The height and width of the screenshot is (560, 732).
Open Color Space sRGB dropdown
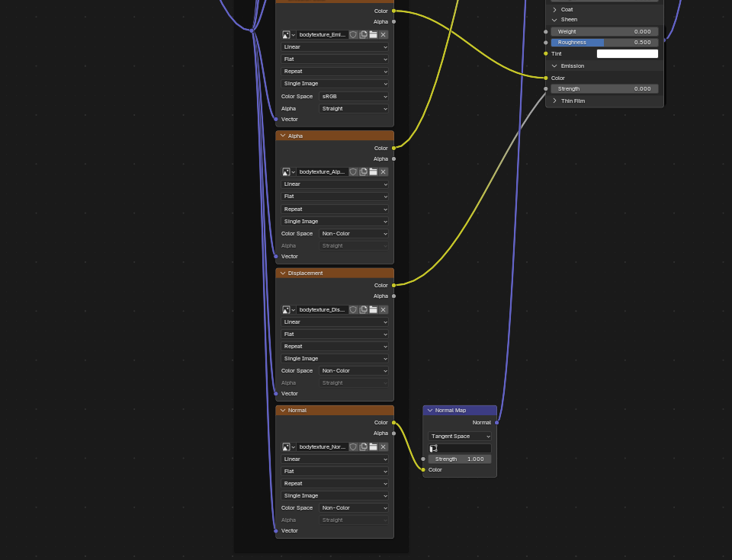tap(354, 96)
